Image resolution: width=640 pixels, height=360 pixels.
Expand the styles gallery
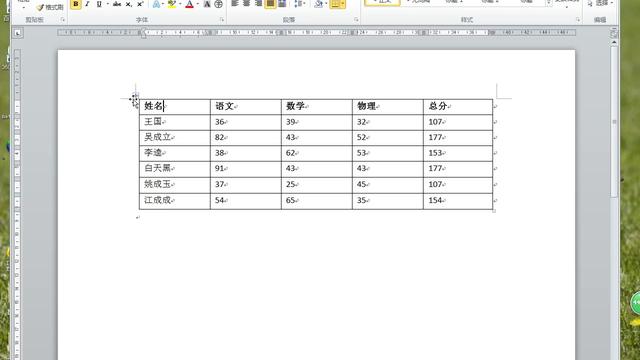point(549,3)
